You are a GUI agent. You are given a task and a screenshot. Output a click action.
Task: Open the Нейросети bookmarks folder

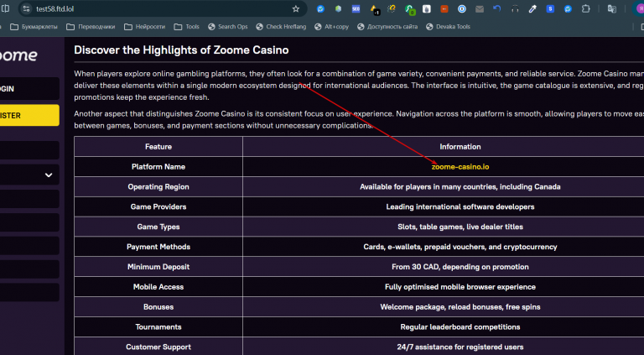click(145, 27)
